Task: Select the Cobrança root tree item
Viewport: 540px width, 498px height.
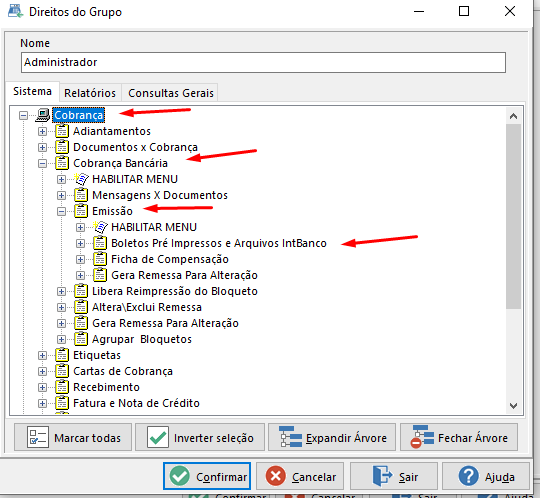Action: (x=79, y=115)
